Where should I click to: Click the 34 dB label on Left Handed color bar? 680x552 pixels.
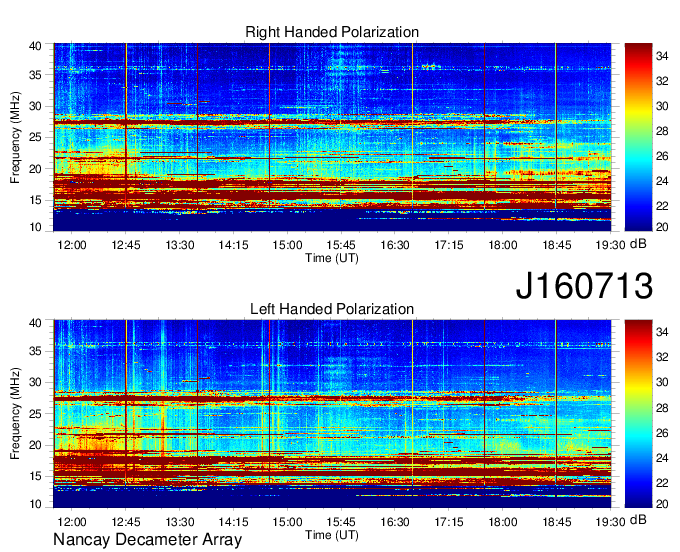[x=662, y=333]
